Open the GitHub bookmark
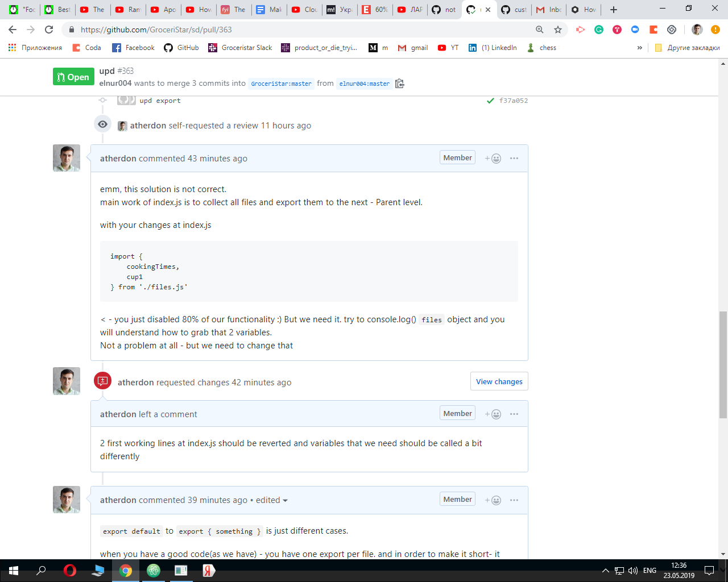The image size is (728, 582). coord(181,48)
